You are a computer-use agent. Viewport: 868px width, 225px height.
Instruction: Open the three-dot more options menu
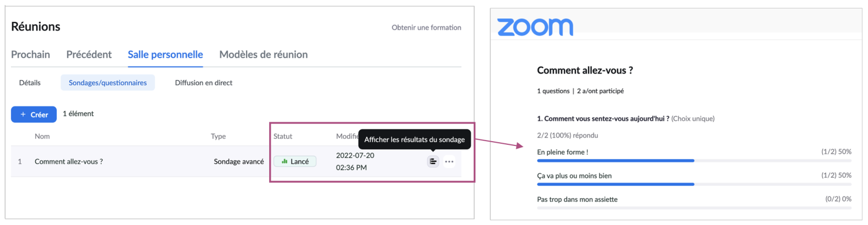coord(449,161)
